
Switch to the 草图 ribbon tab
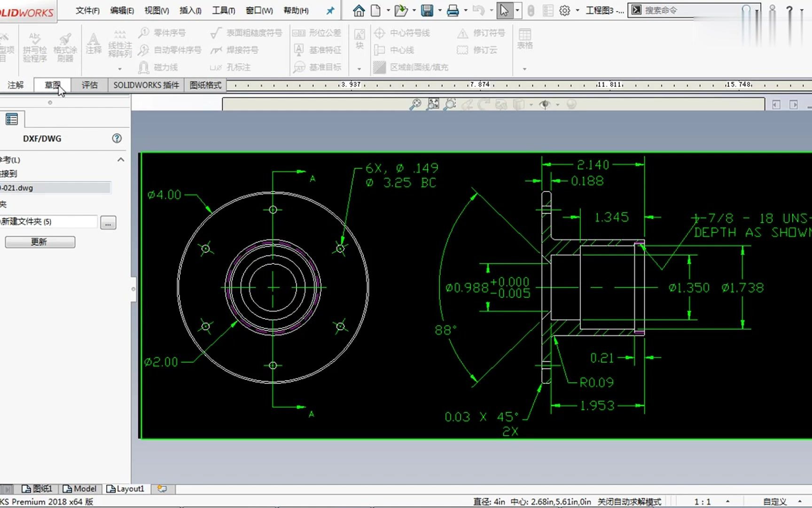[53, 85]
